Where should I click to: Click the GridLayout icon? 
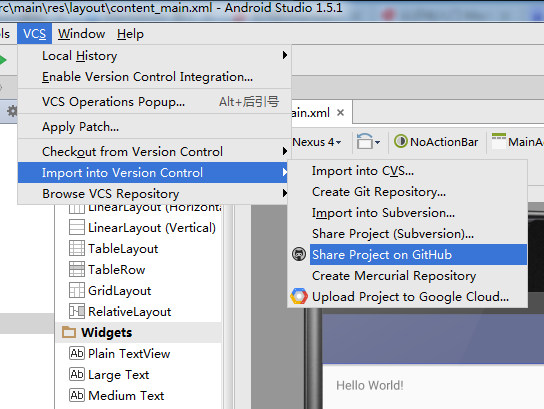click(77, 290)
